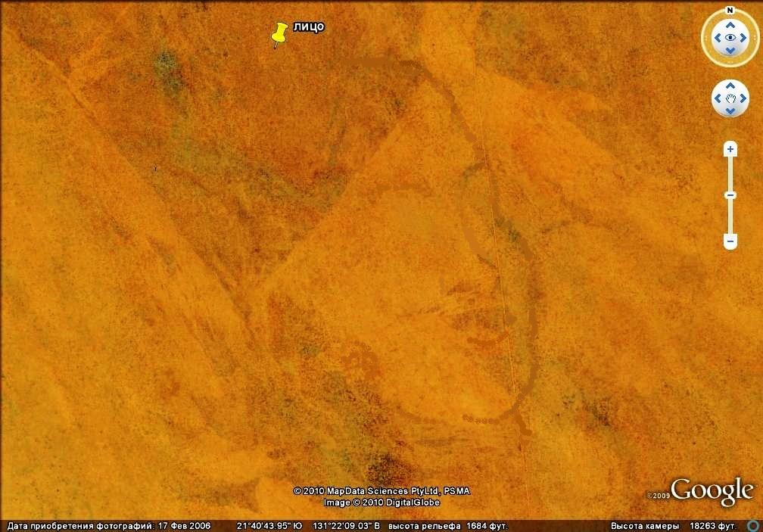Screen dimensions: 763x532
Task: Click the hand icon in move joystick
Action: [x=730, y=98]
